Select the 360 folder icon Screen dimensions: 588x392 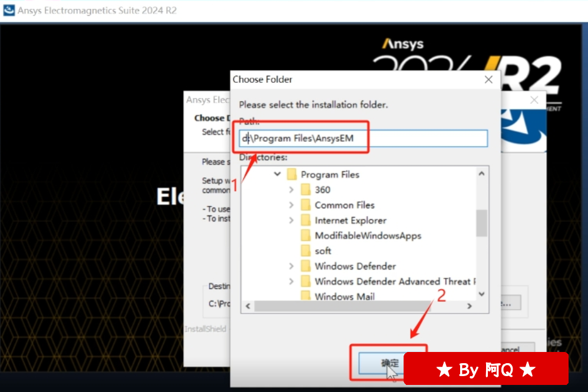coord(306,190)
